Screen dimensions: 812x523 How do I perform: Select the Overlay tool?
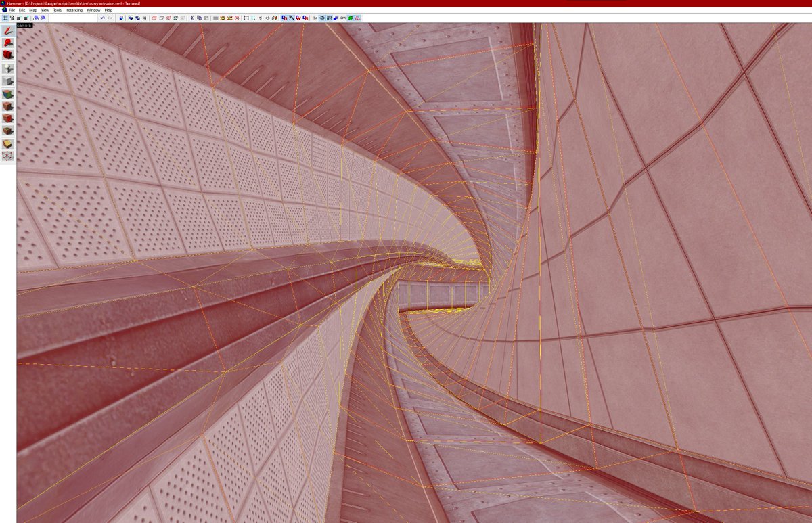tap(8, 129)
